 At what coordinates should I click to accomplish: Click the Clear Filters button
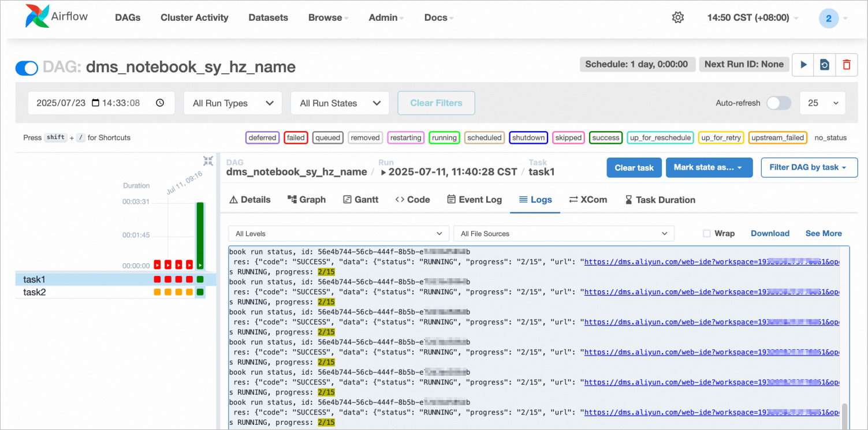pyautogui.click(x=437, y=103)
